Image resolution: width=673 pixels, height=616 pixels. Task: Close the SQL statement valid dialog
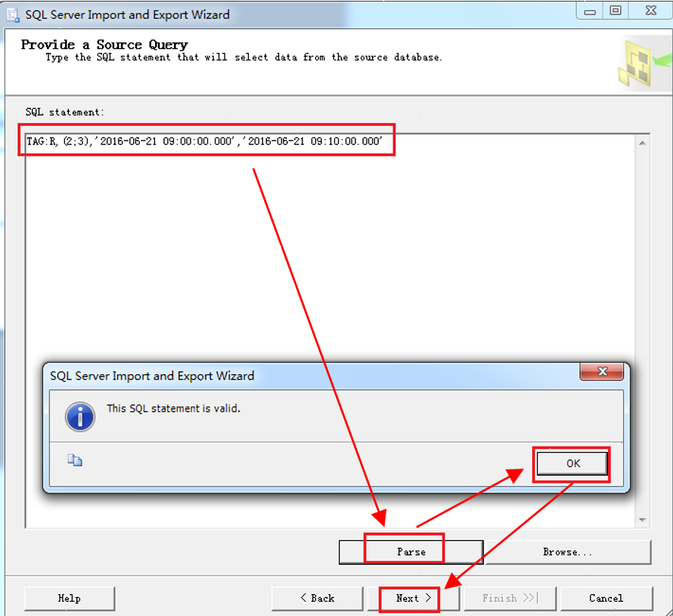tap(601, 371)
